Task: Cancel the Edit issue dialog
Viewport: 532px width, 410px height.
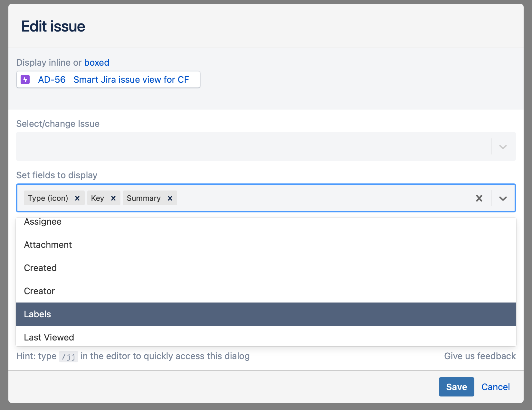Action: [x=496, y=387]
